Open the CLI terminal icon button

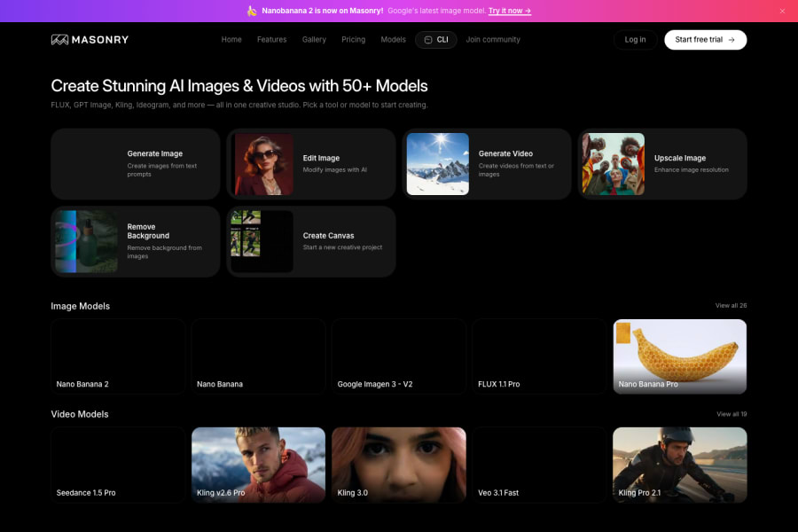pos(436,40)
